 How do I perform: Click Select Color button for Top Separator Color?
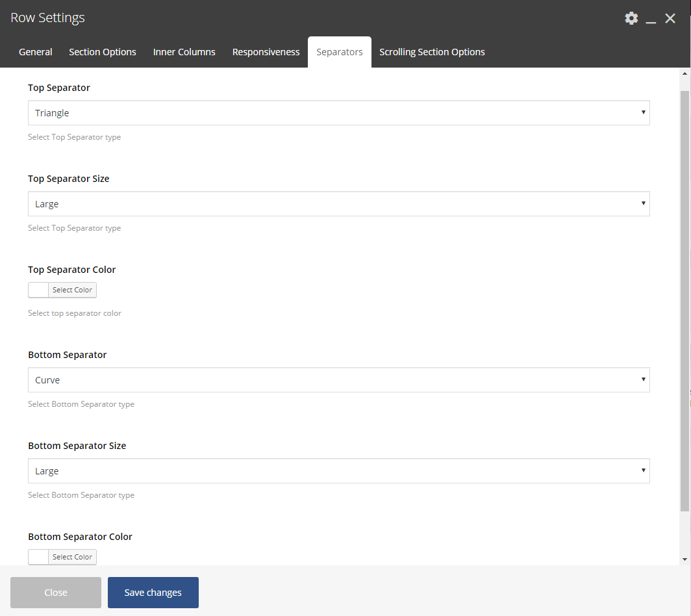click(x=72, y=290)
